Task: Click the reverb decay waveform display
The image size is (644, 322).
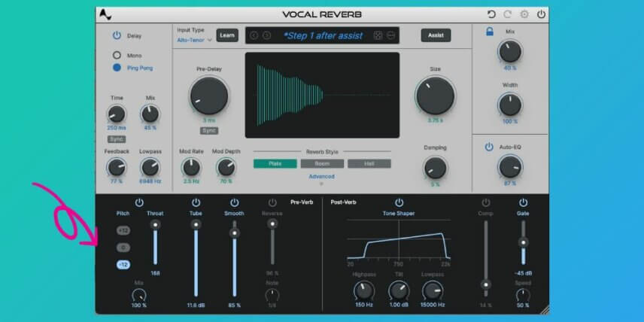Action: pyautogui.click(x=323, y=96)
